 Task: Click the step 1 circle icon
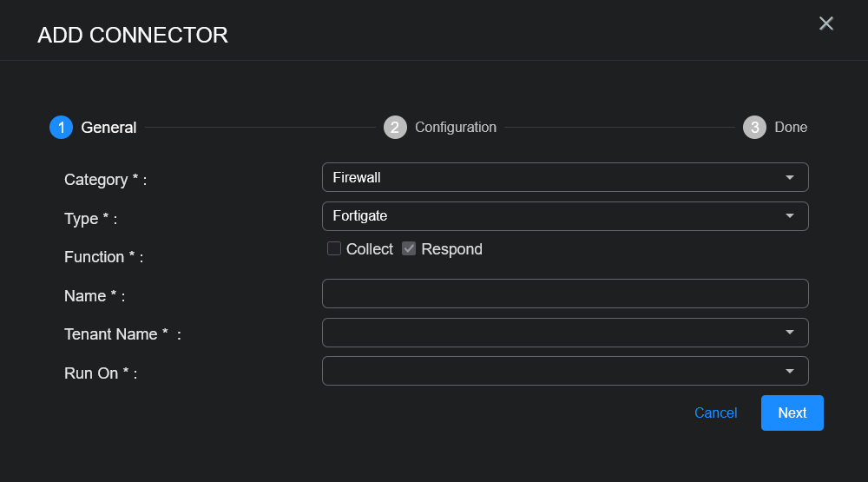coord(61,128)
